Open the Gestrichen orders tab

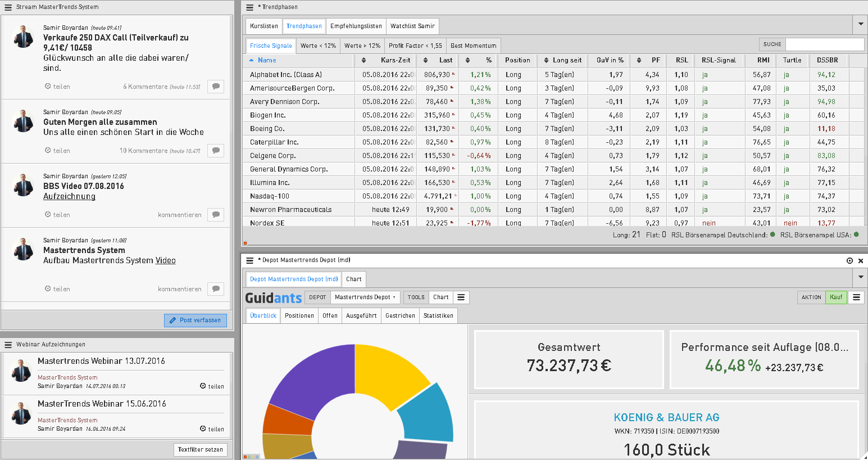(401, 315)
